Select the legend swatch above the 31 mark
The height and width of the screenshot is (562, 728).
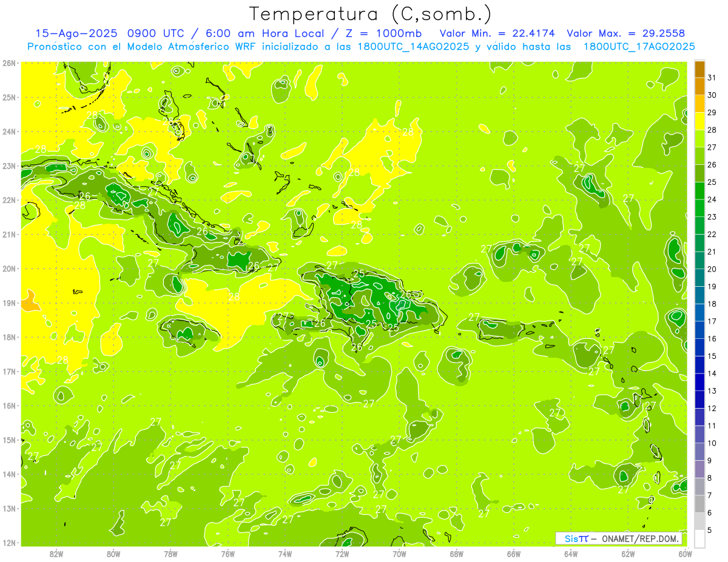click(x=699, y=69)
